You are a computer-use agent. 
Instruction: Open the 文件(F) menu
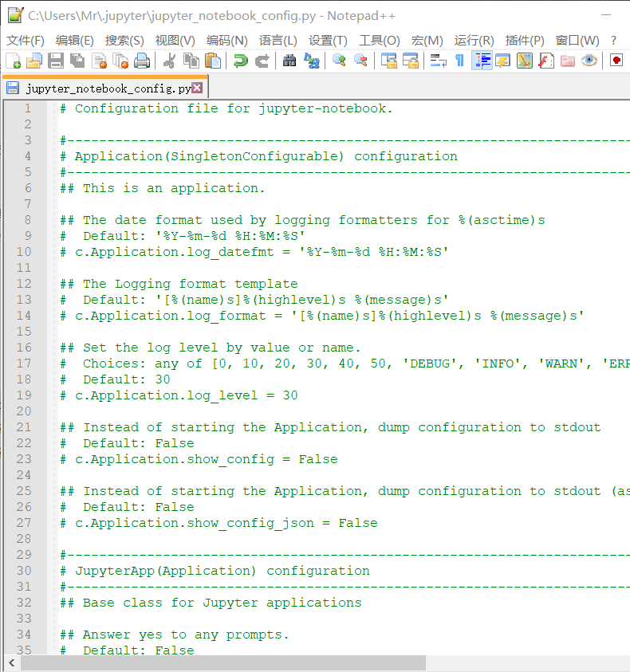click(26, 41)
